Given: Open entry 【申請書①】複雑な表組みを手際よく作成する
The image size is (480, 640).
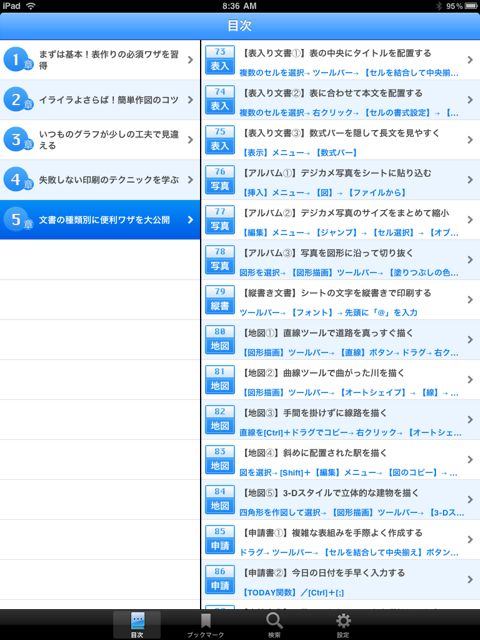Looking at the screenshot, I should (340, 540).
